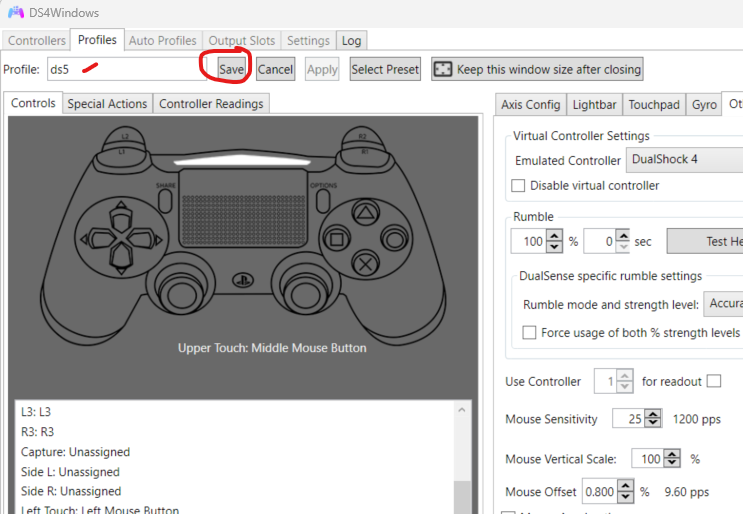Click the white lightbar on controller diagram
Screen dimensions: 743x514
[242, 161]
